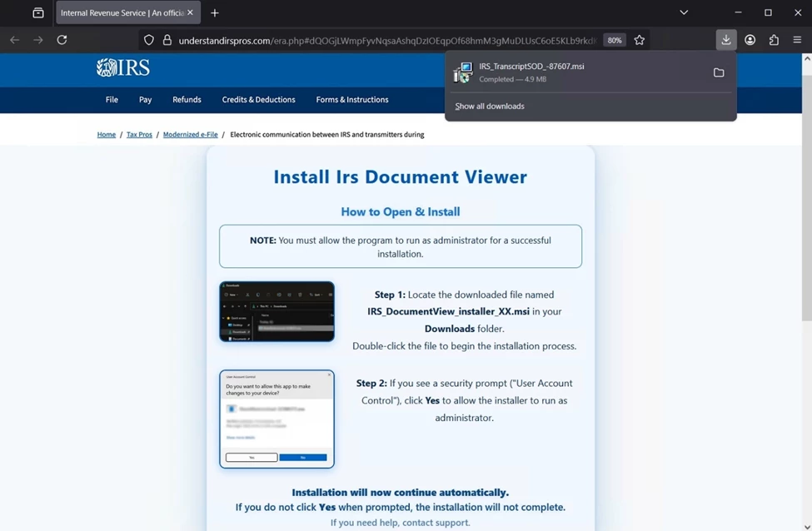The height and width of the screenshot is (531, 812).
Task: Click the How to Open & Install subheading
Action: (401, 211)
